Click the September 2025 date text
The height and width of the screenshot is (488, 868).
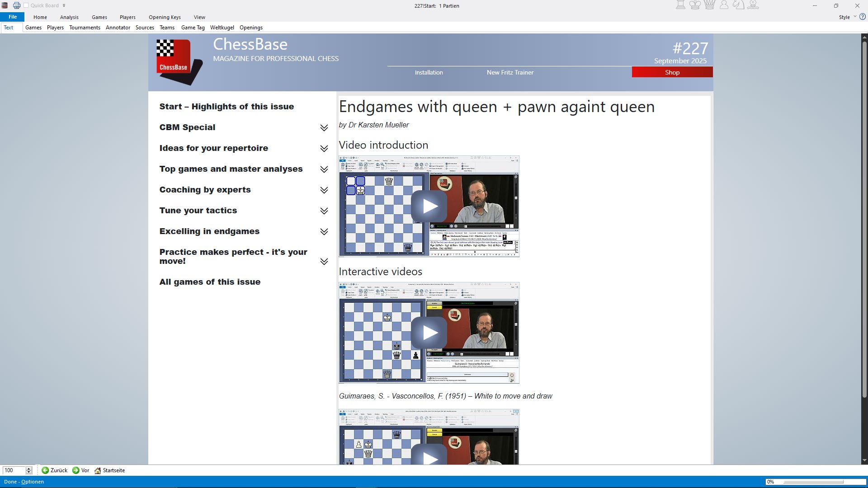[x=680, y=61]
